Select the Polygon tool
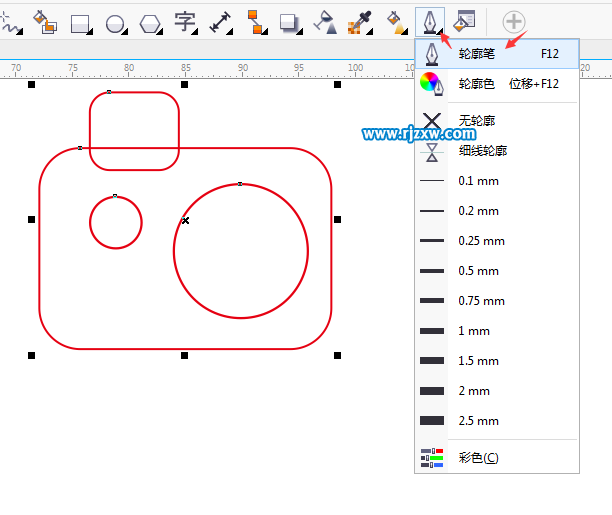The width and height of the screenshot is (612, 515). click(149, 22)
